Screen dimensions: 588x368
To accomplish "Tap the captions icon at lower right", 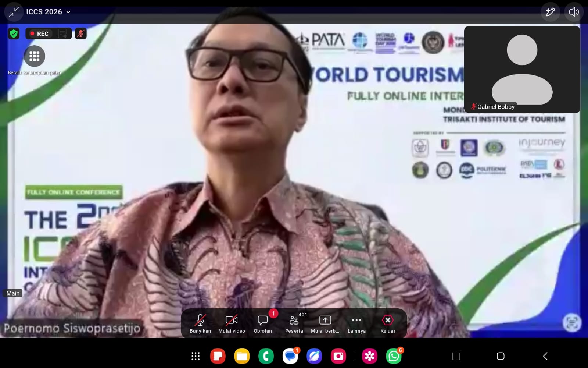I will [x=572, y=323].
